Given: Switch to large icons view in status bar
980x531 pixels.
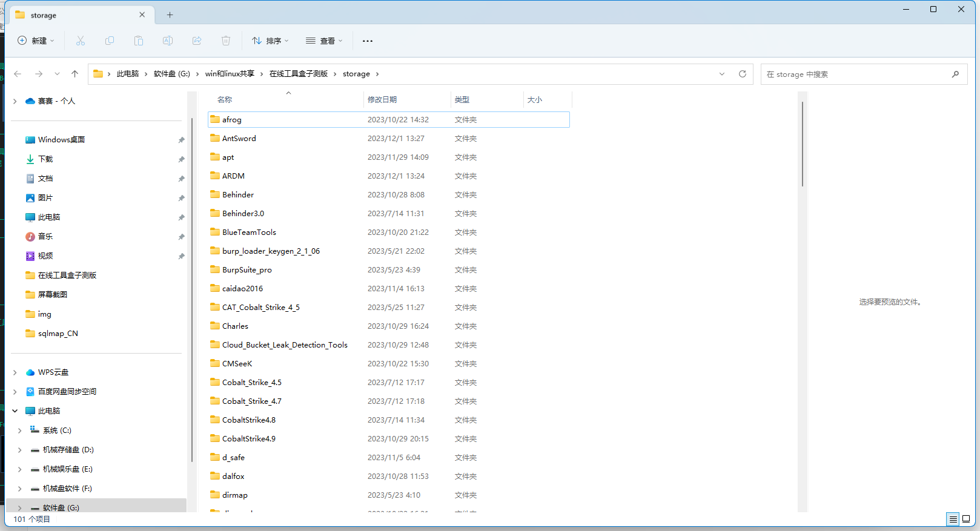Looking at the screenshot, I should (966, 519).
